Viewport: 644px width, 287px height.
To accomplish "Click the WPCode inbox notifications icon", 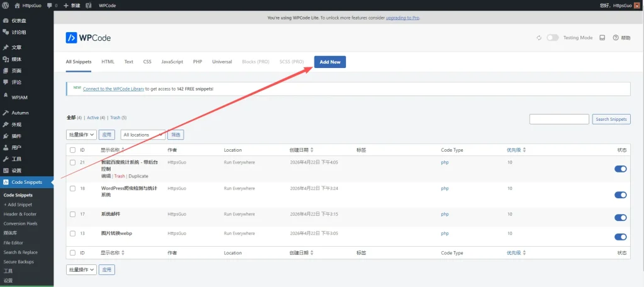I will 602,38.
